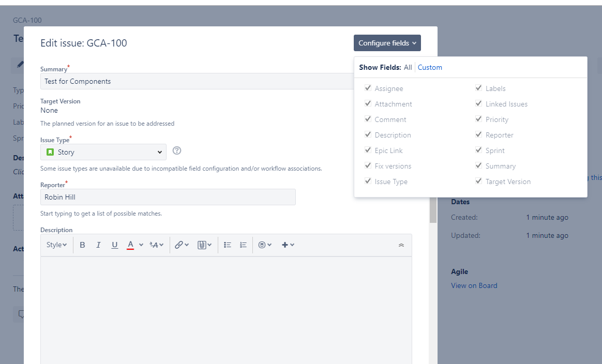Toggle the Reporter checkbox

tap(479, 134)
